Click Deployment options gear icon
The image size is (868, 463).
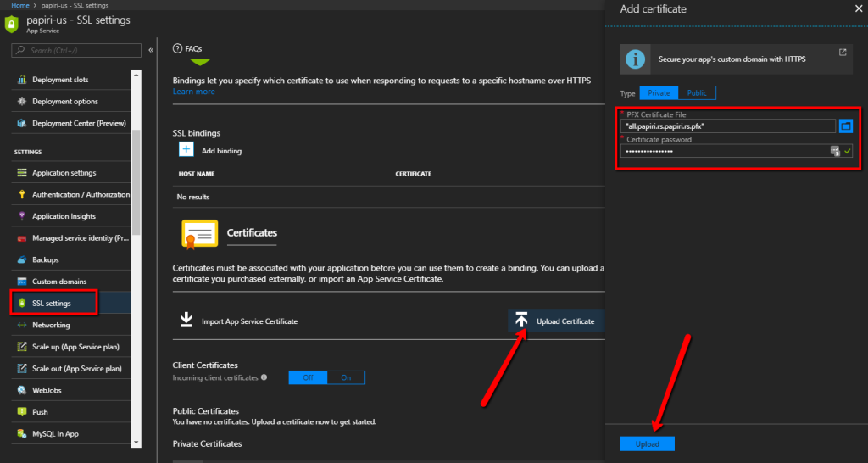(x=22, y=102)
